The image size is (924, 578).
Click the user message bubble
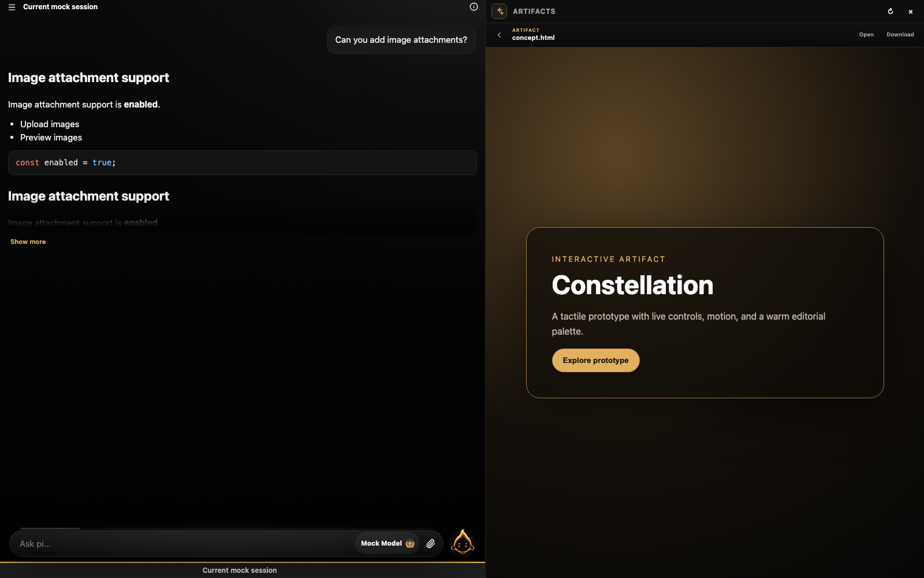point(401,40)
